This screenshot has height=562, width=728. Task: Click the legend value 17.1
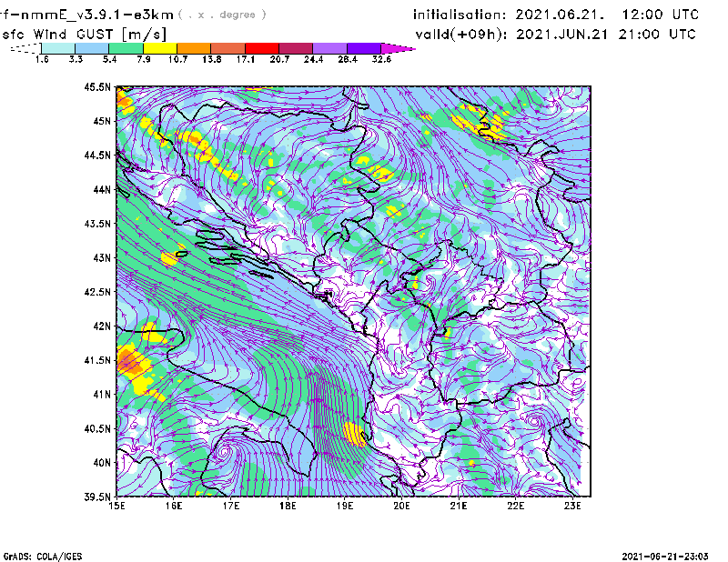246,59
